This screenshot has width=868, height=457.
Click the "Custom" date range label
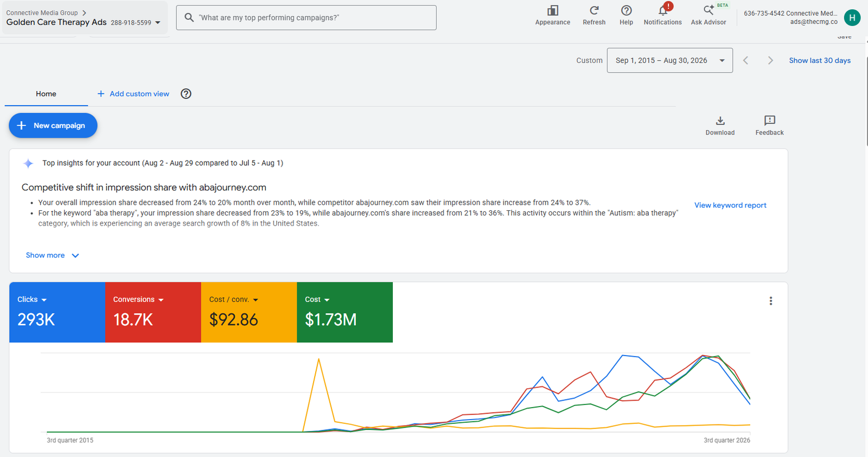[x=589, y=60]
